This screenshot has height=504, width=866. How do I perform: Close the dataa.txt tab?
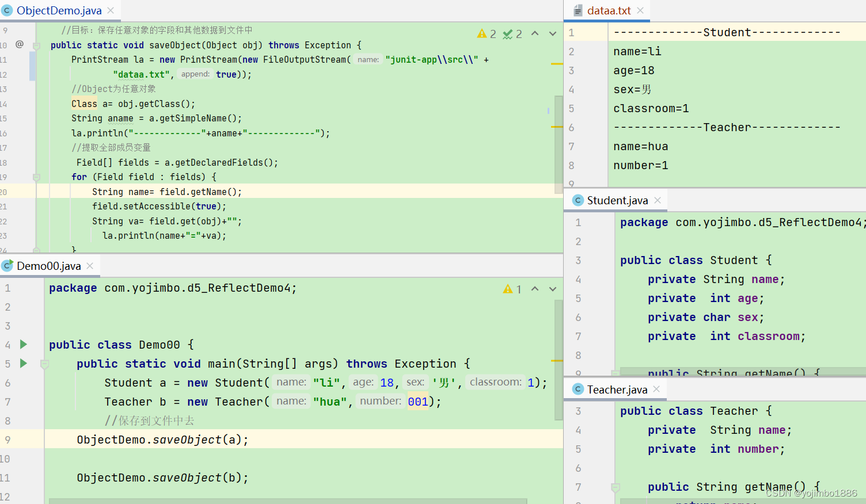[640, 10]
